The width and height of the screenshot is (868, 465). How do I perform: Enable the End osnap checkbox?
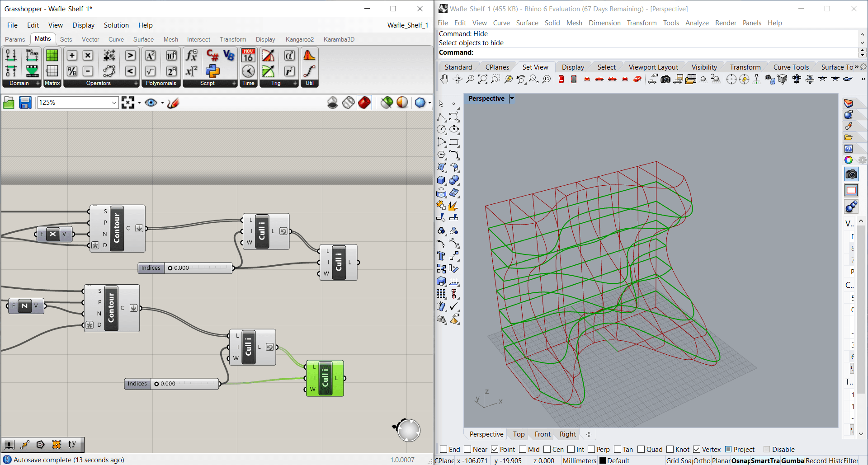[443, 449]
